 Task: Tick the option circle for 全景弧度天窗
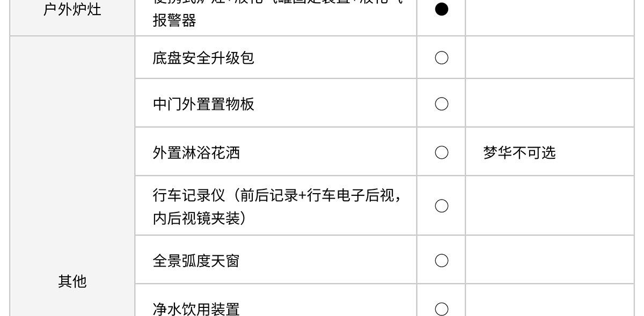(441, 261)
